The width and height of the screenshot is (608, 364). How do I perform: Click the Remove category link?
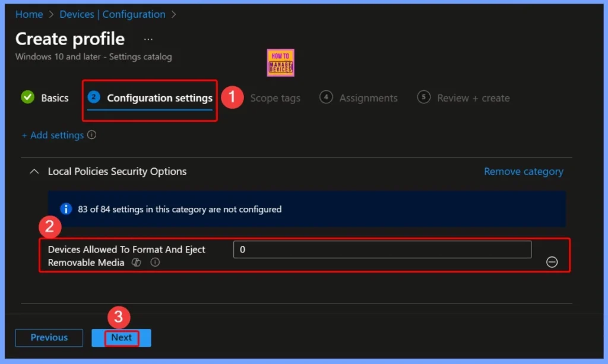pos(523,172)
